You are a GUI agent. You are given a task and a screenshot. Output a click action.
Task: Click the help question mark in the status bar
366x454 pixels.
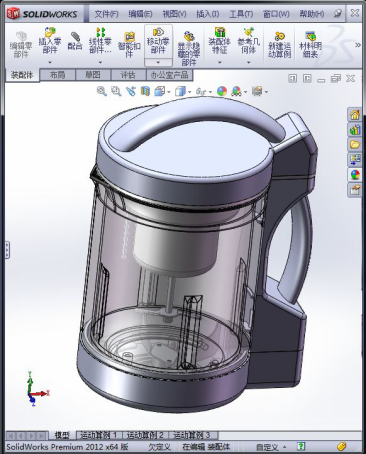tap(301, 446)
